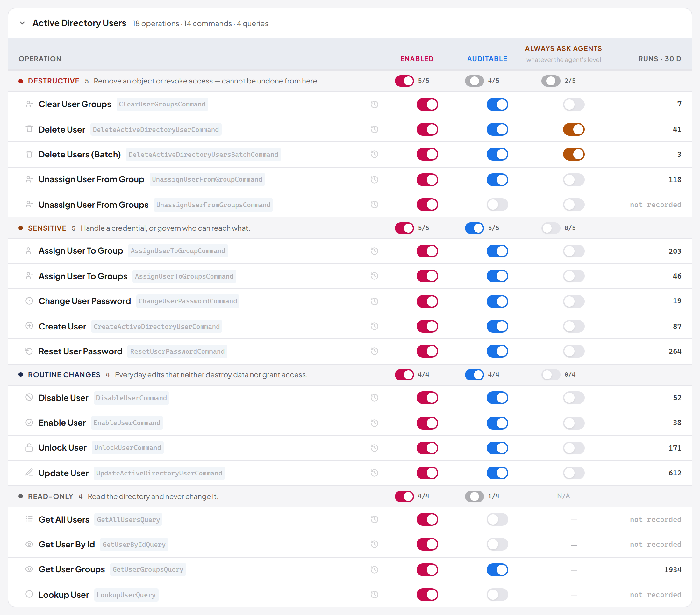Collapse the READ-ONLY group header

tap(350, 496)
